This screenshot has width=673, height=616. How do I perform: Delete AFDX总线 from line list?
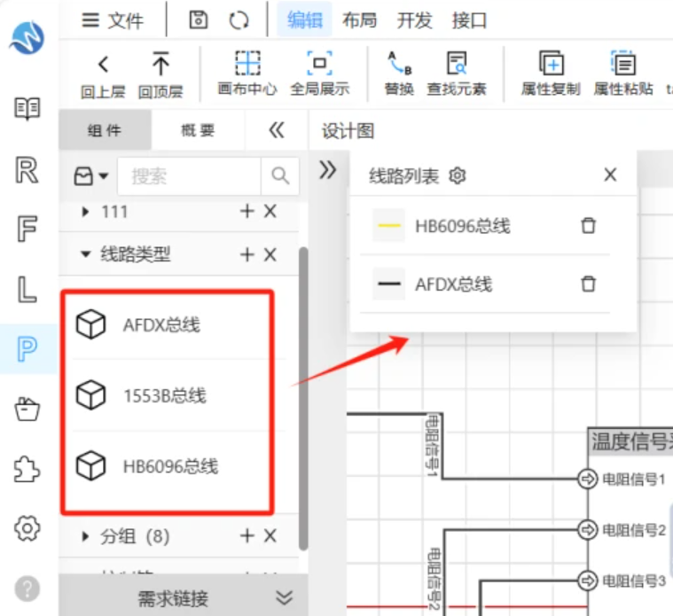pyautogui.click(x=589, y=284)
